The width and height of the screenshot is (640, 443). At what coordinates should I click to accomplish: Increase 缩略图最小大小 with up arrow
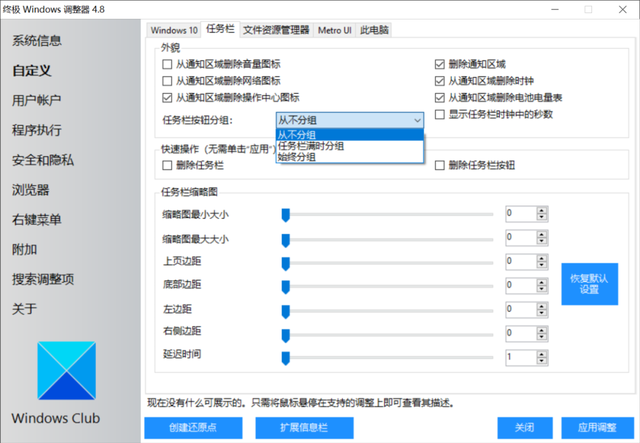tap(542, 210)
